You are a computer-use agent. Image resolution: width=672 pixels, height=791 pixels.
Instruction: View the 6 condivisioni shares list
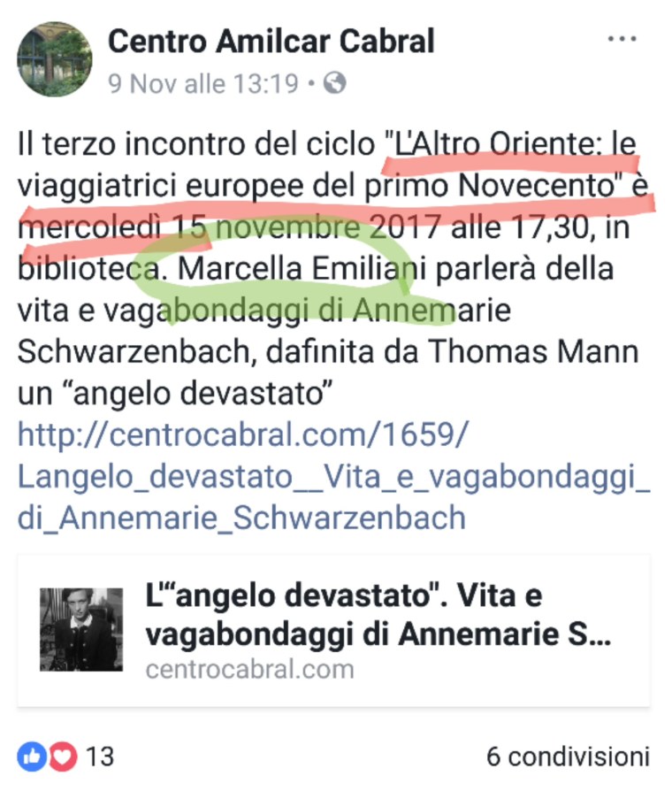[x=569, y=756]
